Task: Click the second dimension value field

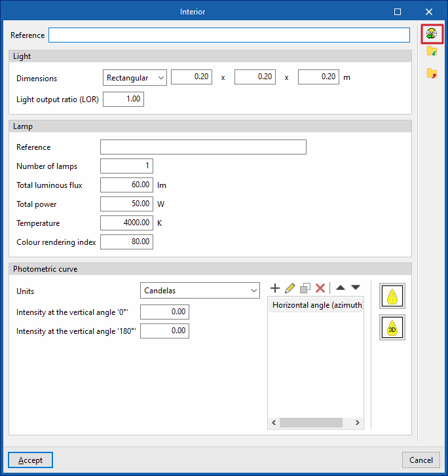Action: (x=255, y=77)
